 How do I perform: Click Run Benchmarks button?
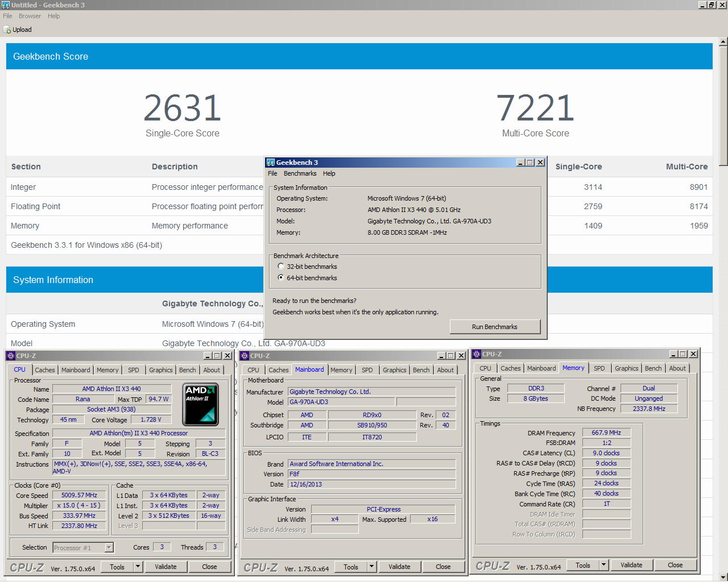click(495, 327)
